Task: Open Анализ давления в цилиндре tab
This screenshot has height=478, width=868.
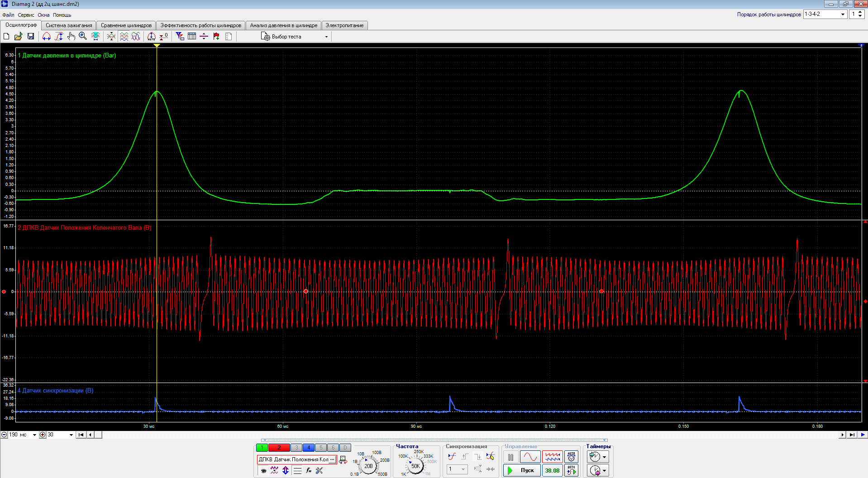Action: pyautogui.click(x=284, y=25)
